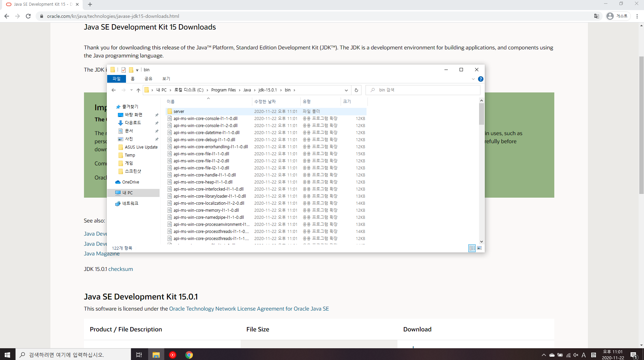Open Chrome three-dot menu
Screen dimensions: 644x360
pyautogui.click(x=637, y=16)
